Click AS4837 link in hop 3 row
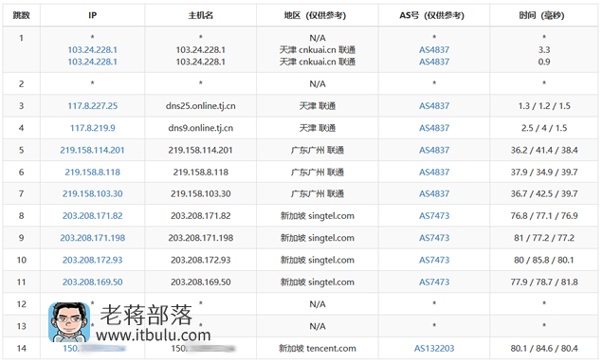The width and height of the screenshot is (602, 364). pos(434,106)
